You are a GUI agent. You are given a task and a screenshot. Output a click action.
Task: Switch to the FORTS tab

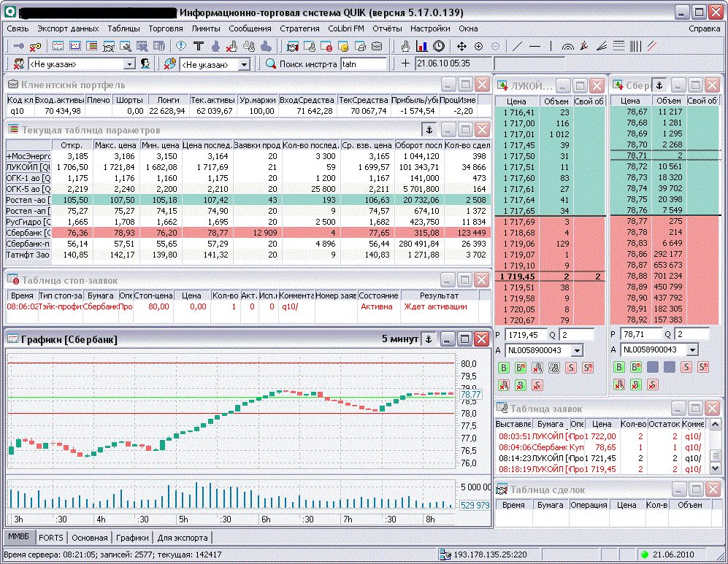[51, 538]
